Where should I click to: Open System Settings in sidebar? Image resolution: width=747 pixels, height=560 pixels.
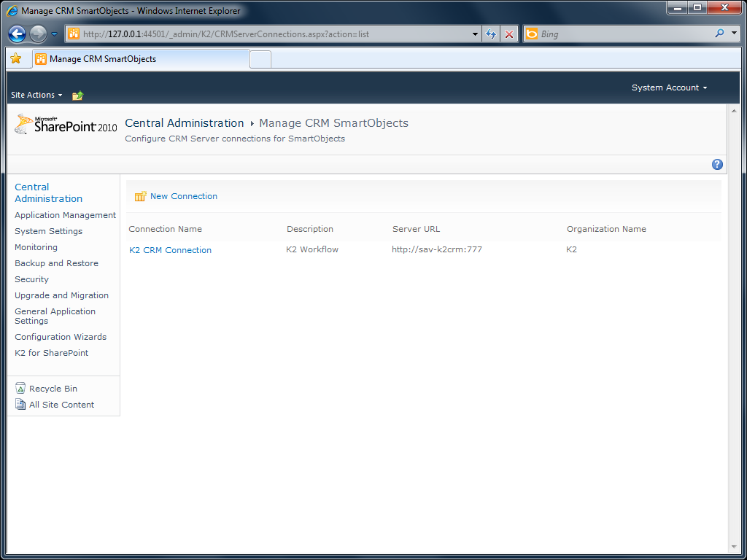click(49, 231)
